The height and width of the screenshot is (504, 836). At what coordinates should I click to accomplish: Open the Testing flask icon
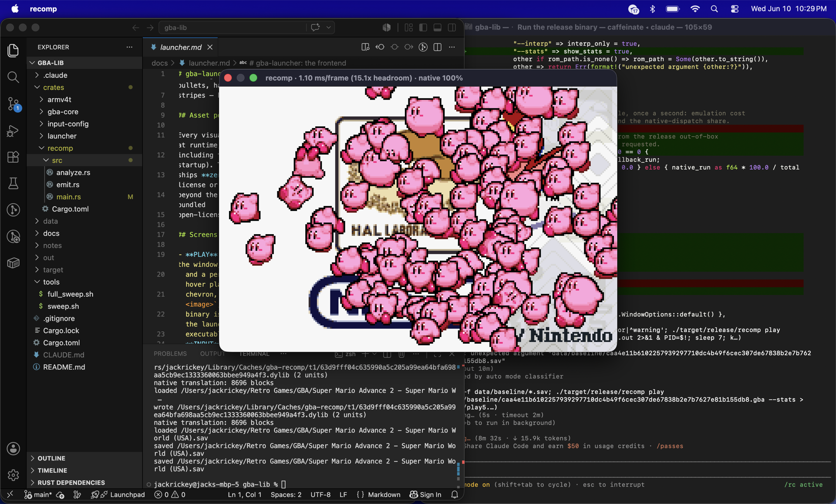pos(13,184)
